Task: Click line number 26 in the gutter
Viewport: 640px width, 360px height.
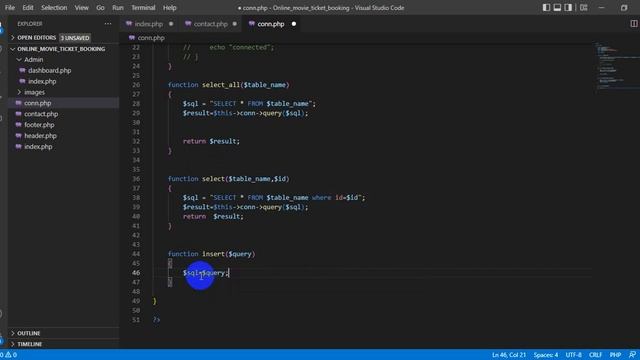Action: pyautogui.click(x=136, y=85)
